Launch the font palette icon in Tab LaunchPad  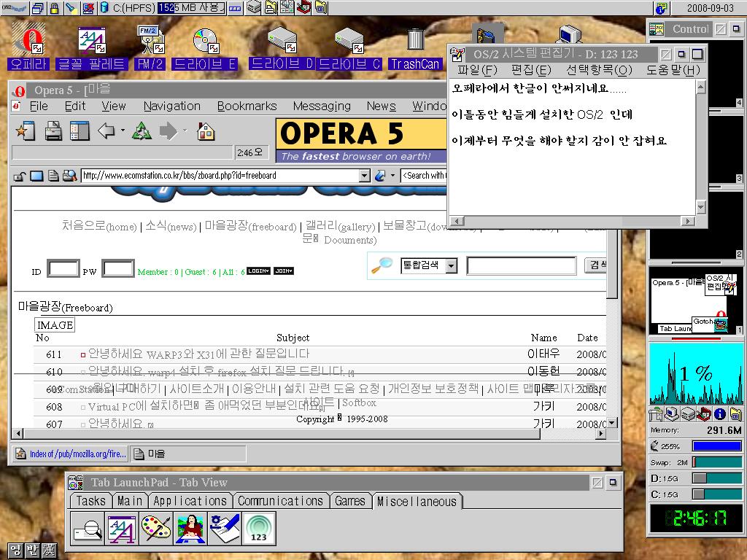122,529
